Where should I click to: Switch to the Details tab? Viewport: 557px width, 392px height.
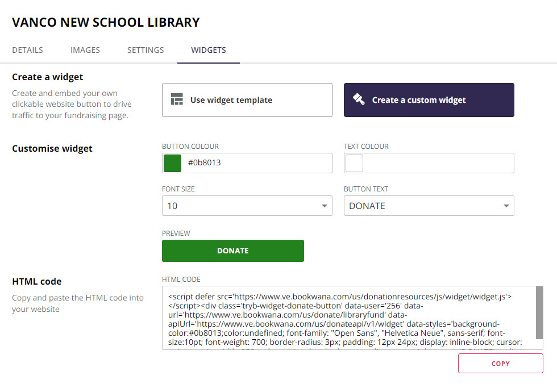[x=27, y=50]
